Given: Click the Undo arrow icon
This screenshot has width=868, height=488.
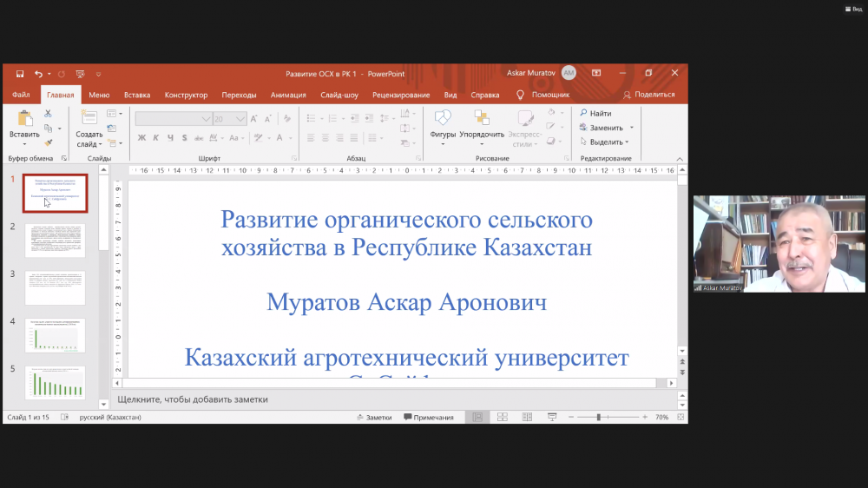Looking at the screenshot, I should click(x=38, y=74).
